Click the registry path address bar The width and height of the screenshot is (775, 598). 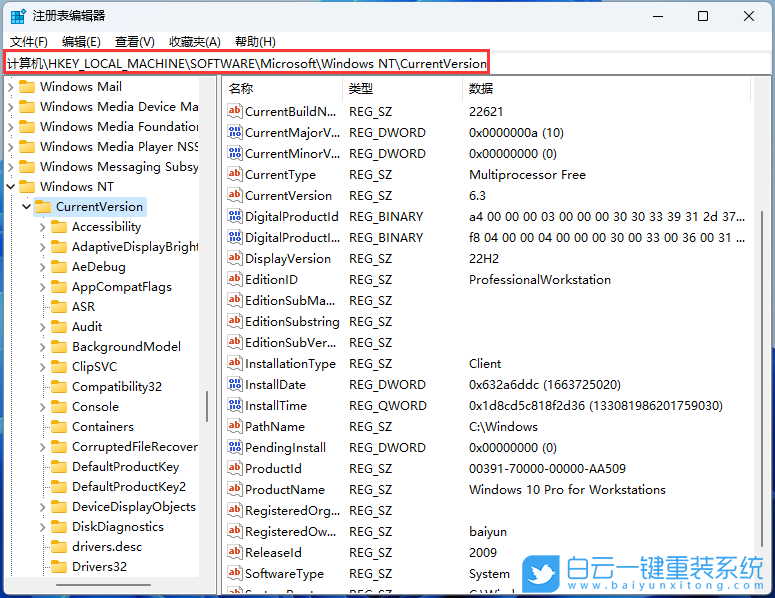(247, 63)
